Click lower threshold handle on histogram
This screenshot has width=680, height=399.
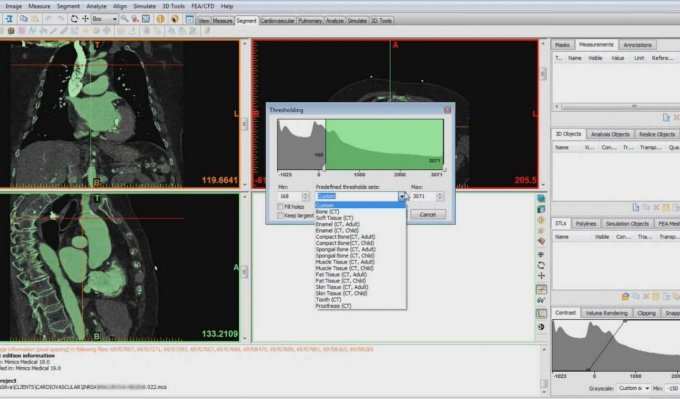325,168
